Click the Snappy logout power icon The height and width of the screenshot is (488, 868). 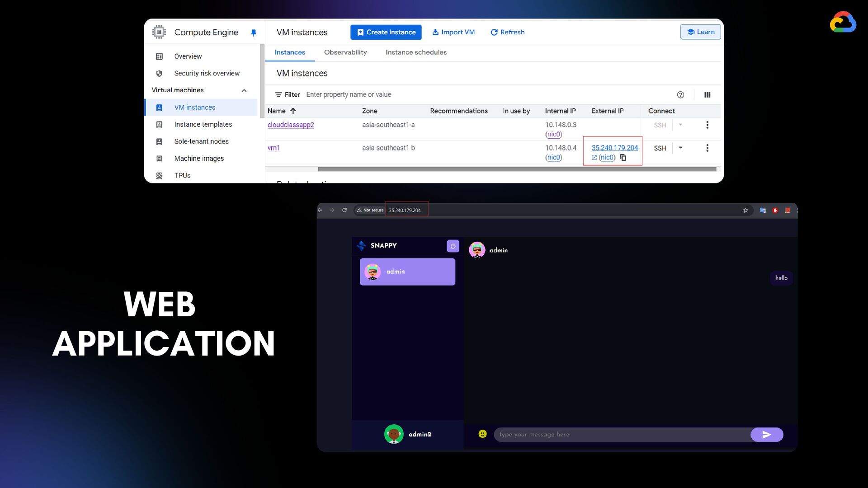coord(453,246)
